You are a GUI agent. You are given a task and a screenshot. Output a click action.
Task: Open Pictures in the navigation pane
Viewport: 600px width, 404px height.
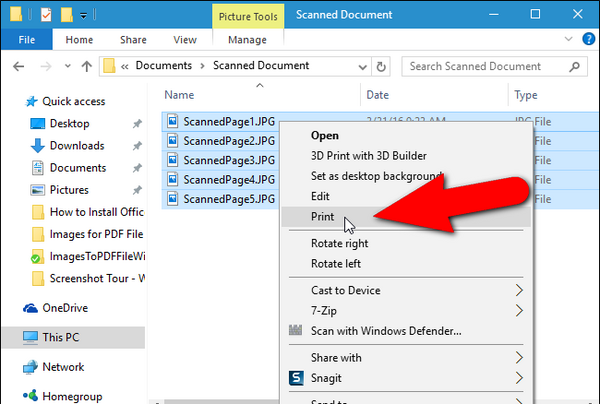pos(59,190)
